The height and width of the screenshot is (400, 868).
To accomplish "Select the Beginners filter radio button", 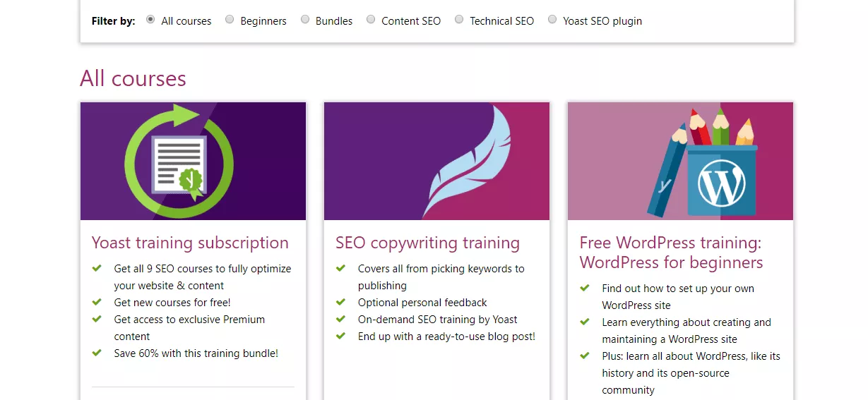I will pyautogui.click(x=230, y=20).
